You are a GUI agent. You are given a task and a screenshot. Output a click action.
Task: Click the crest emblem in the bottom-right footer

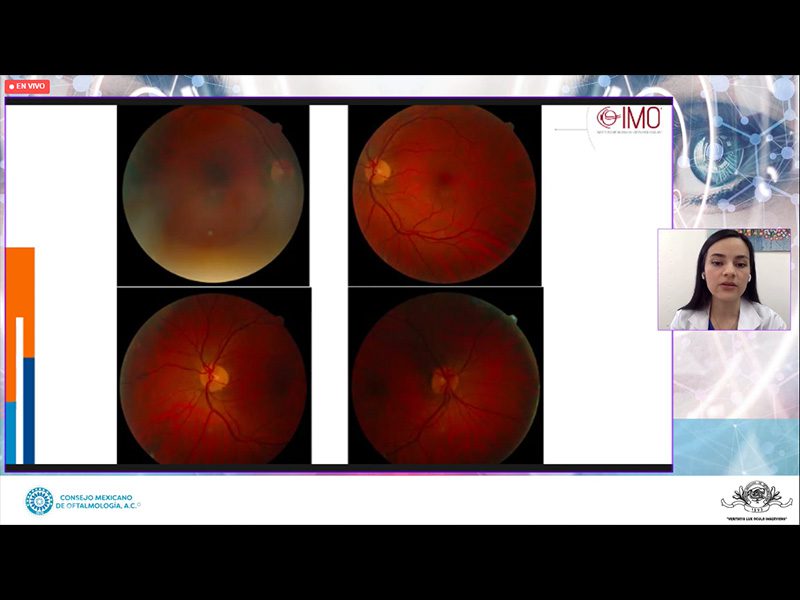[x=757, y=498]
